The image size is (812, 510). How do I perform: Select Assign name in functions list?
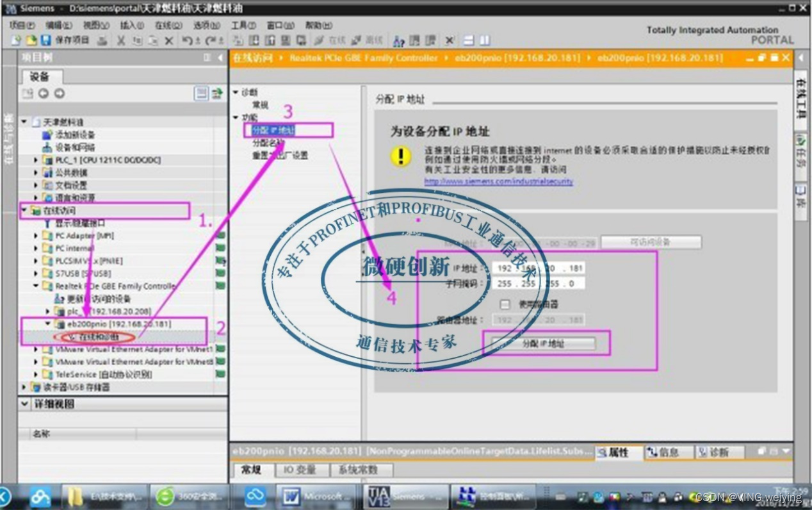[268, 143]
